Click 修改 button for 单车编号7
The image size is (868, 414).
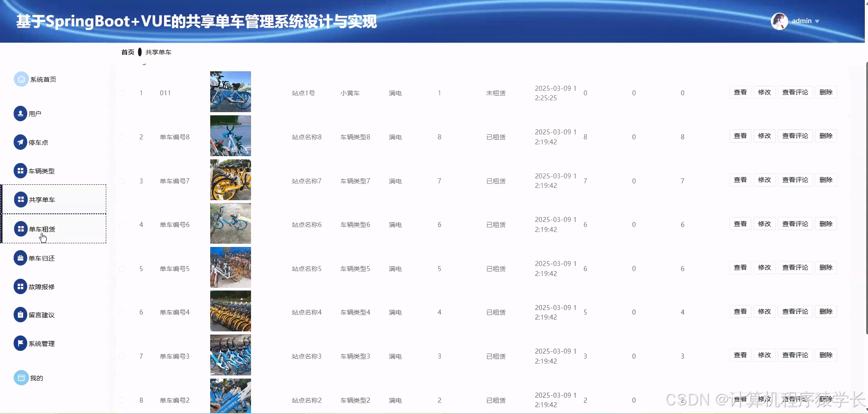(x=764, y=180)
